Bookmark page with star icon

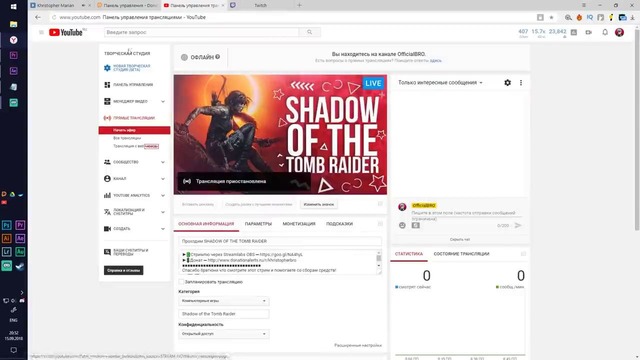tap(551, 18)
